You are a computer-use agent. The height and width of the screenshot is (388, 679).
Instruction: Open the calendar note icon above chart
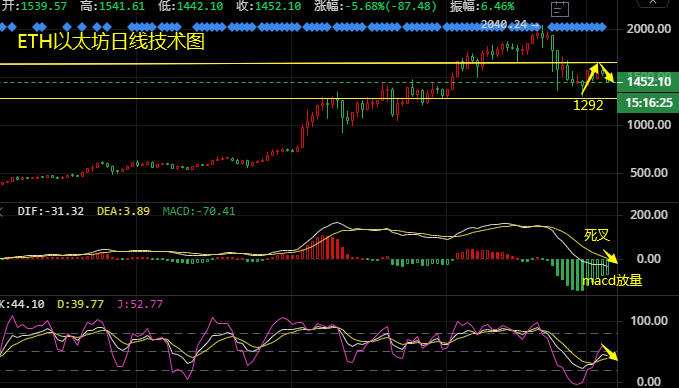pos(559,8)
